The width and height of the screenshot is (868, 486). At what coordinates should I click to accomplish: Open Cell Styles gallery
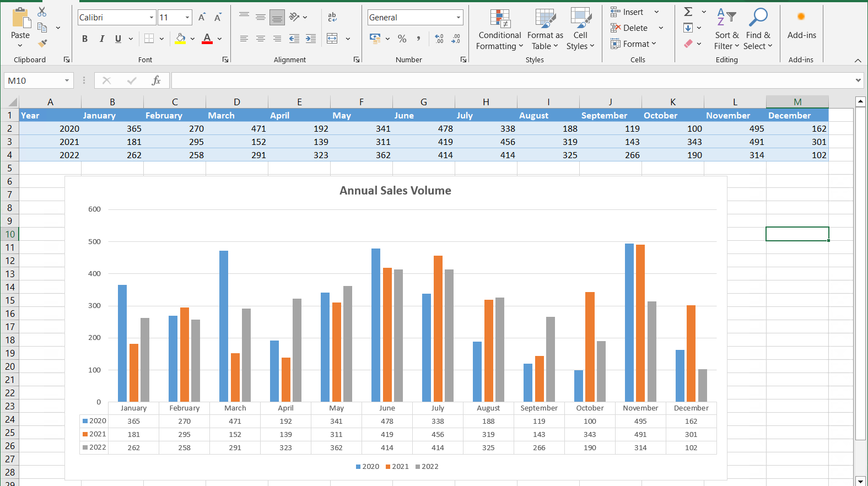[580, 30]
